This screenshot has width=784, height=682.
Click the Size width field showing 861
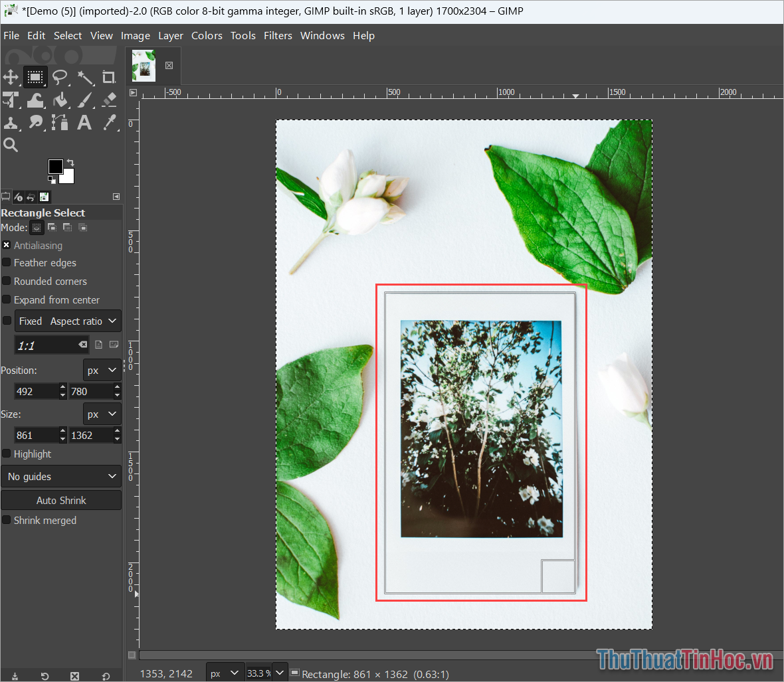(37, 435)
